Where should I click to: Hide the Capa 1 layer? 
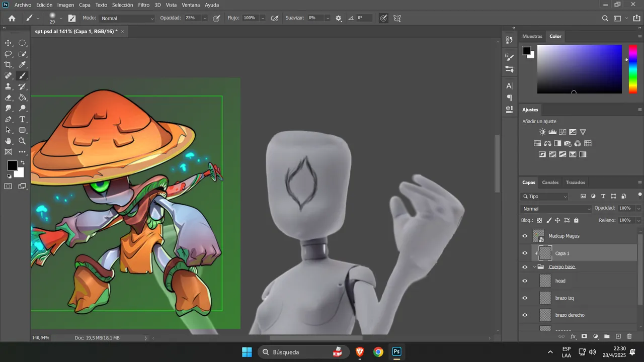tap(525, 253)
